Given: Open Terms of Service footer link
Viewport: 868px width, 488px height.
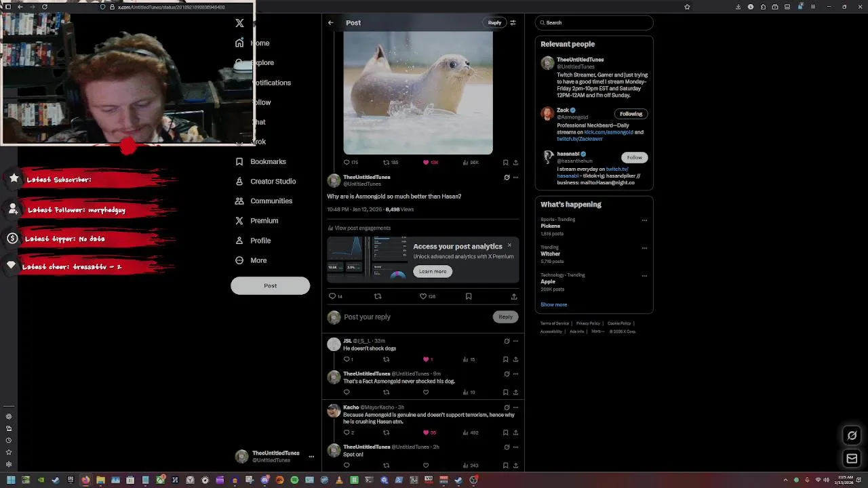Looking at the screenshot, I should tap(555, 323).
